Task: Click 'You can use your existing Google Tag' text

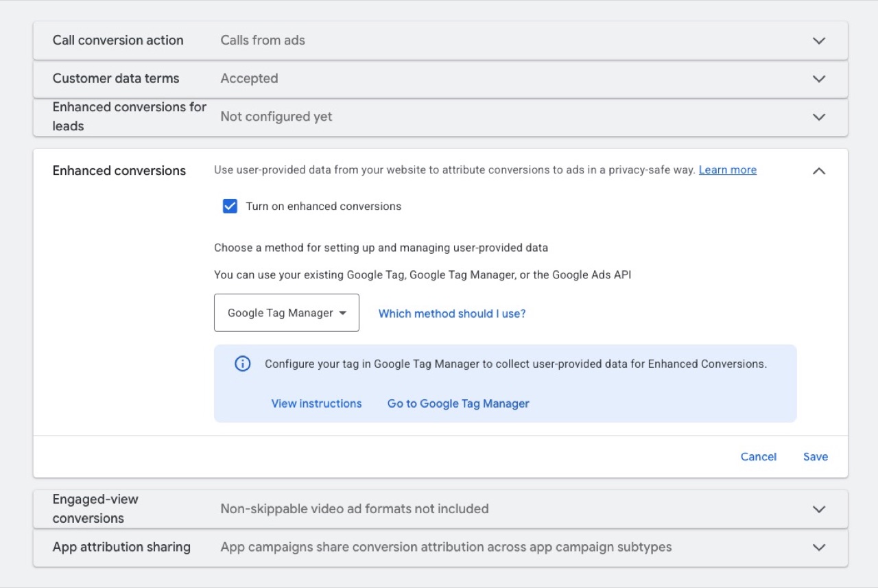Action: (423, 275)
